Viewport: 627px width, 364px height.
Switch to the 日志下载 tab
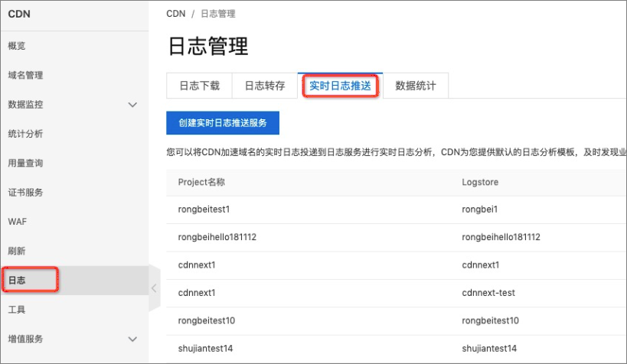point(199,86)
